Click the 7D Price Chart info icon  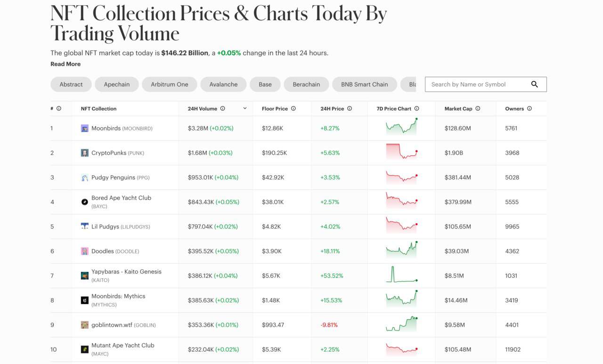(416, 108)
